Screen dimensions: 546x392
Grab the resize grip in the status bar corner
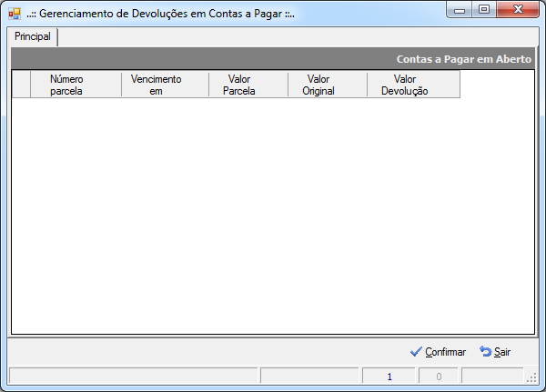[x=531, y=378]
